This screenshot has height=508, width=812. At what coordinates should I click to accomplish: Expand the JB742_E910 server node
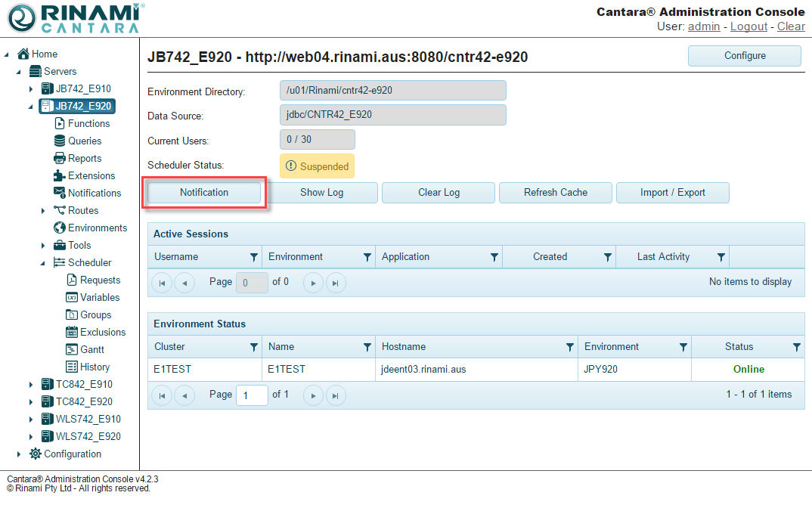(31, 89)
